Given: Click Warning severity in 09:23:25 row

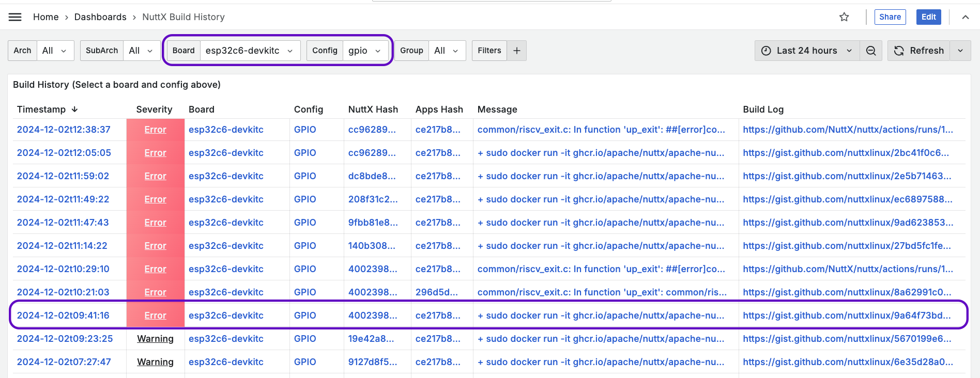Looking at the screenshot, I should pos(156,339).
